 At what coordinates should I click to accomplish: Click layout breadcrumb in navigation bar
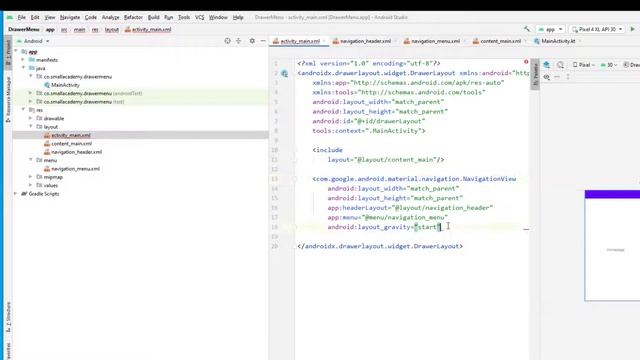point(111,29)
